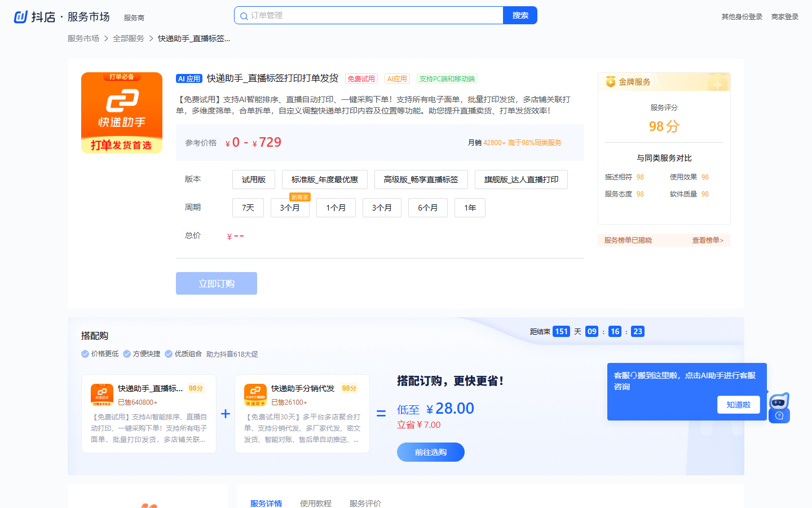Image resolution: width=812 pixels, height=508 pixels.
Task: Click the countdown 151 days value
Action: pos(562,332)
